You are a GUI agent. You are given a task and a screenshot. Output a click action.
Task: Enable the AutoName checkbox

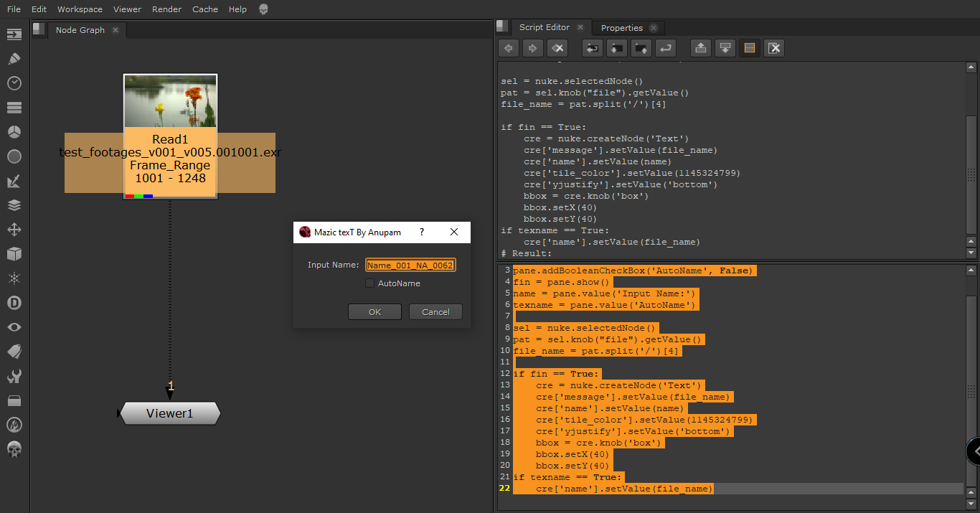point(370,283)
